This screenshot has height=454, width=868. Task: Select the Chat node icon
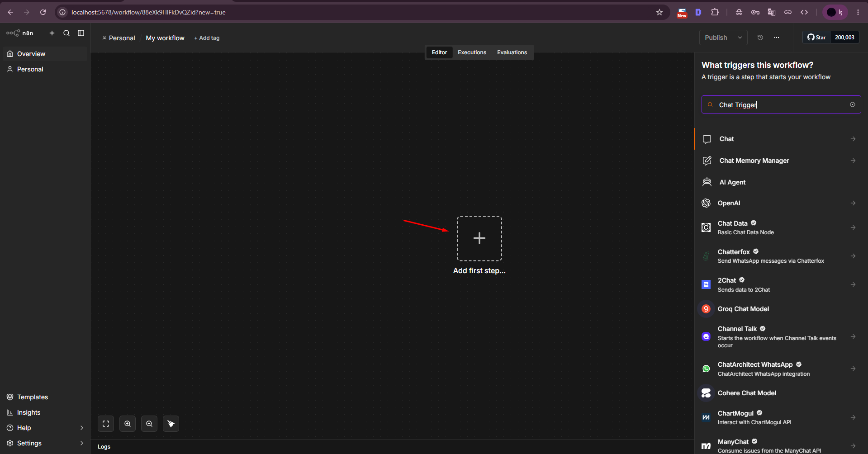[707, 139]
